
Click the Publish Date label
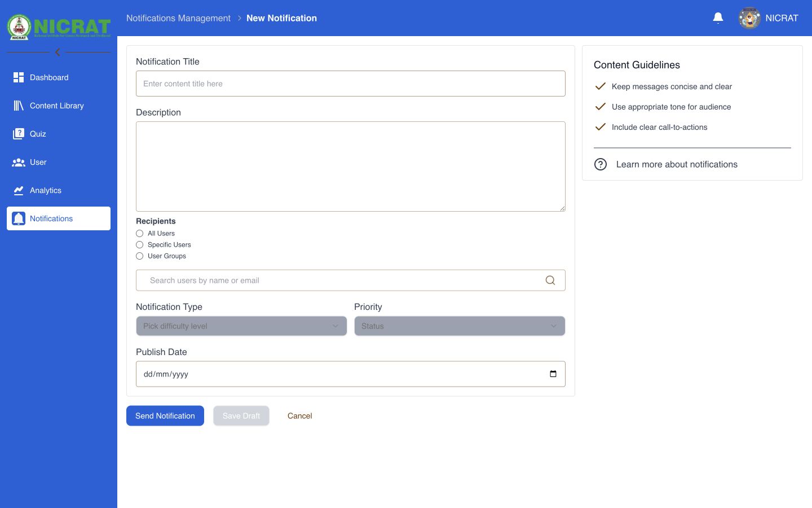coord(161,352)
